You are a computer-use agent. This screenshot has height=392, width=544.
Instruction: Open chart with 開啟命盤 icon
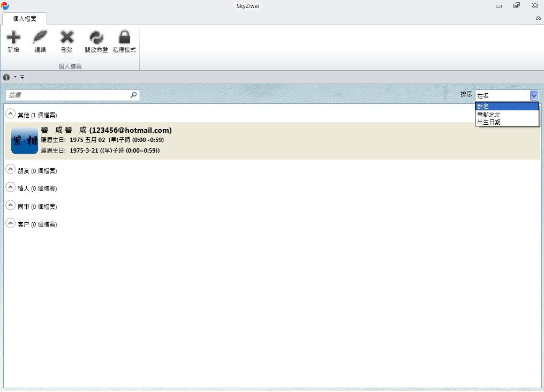coord(96,37)
